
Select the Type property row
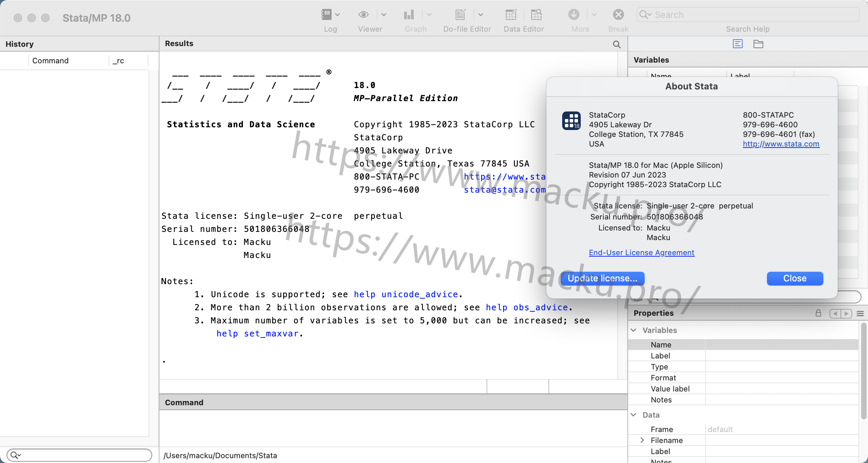[743, 367]
